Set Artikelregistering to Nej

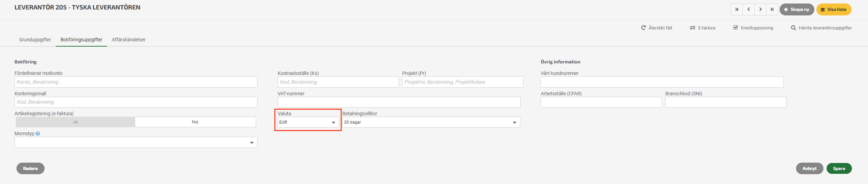(x=195, y=122)
